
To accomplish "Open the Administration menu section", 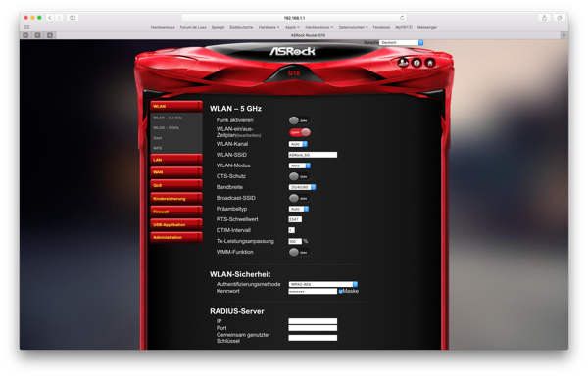I will click(x=176, y=238).
